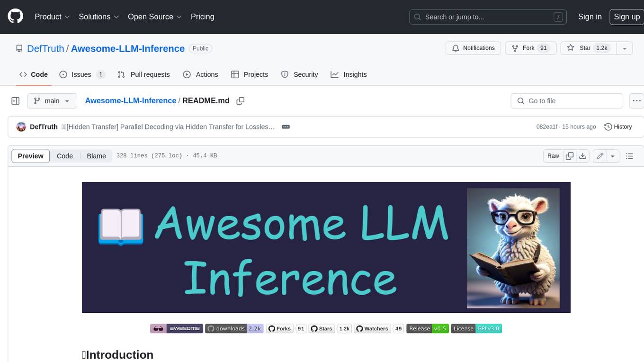Open the Awesome-LLM-Inference repository title link
Image resolution: width=644 pixels, height=362 pixels.
[128, 48]
